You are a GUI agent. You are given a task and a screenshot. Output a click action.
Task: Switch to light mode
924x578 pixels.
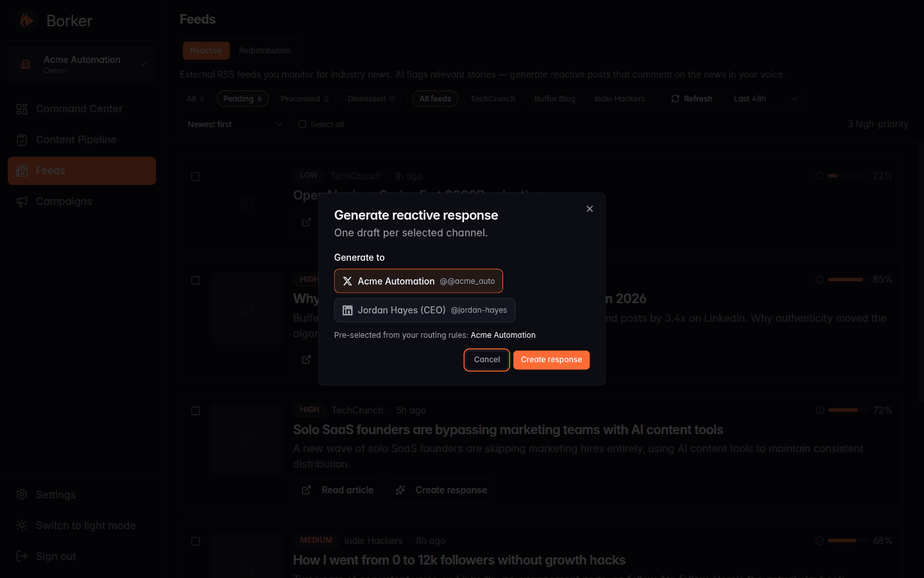[82, 525]
